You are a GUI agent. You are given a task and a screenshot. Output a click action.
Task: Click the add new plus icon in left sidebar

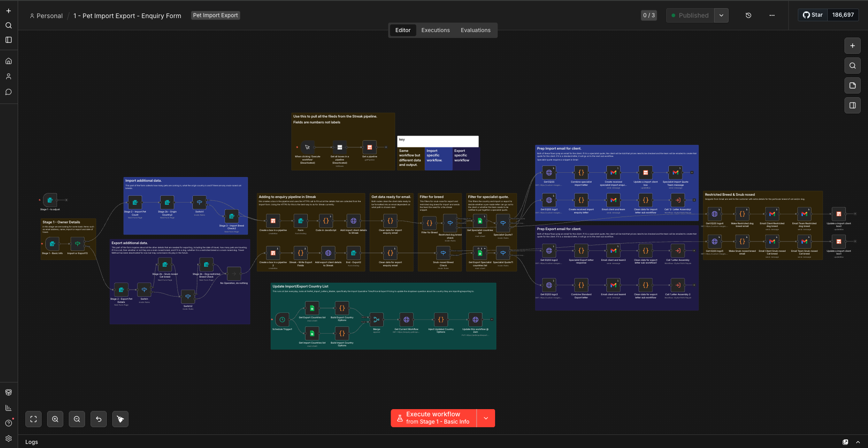point(9,11)
